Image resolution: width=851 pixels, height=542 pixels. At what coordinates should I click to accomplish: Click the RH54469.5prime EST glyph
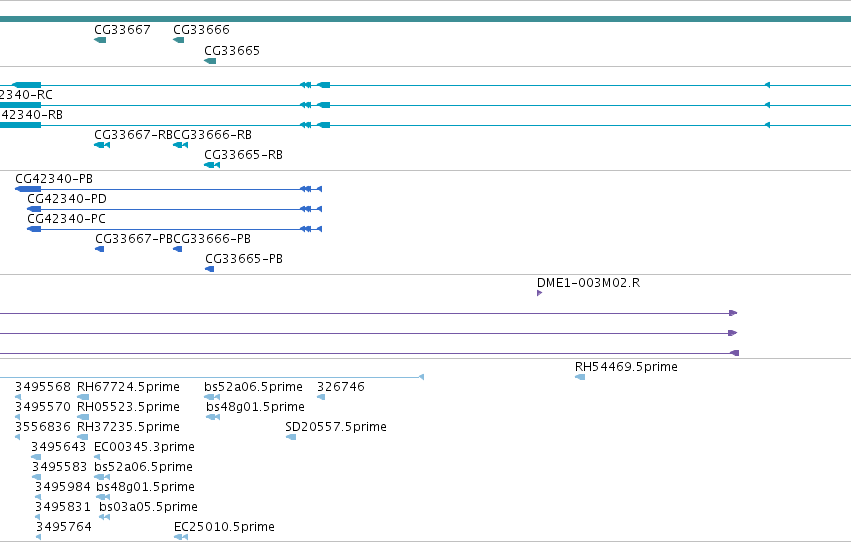(580, 377)
